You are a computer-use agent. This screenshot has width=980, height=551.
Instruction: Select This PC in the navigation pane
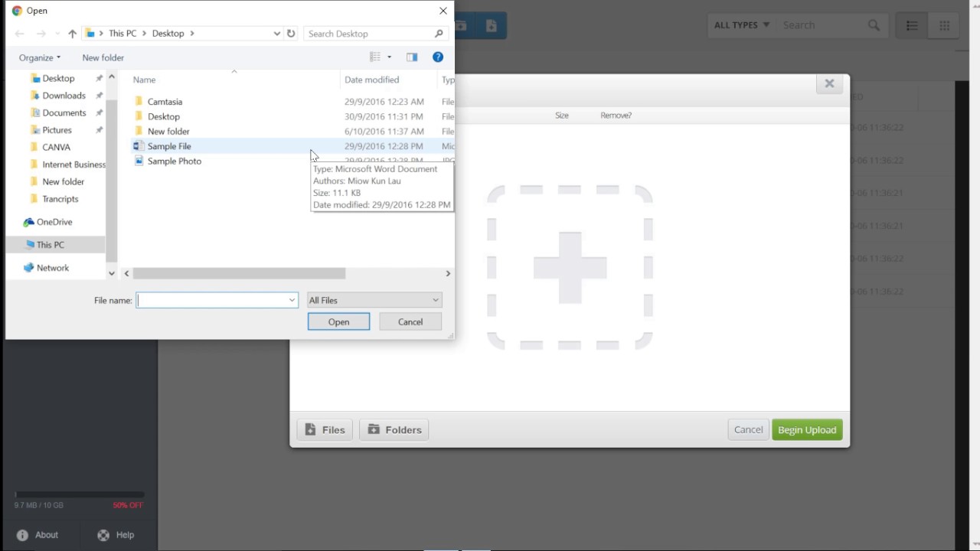pyautogui.click(x=51, y=245)
